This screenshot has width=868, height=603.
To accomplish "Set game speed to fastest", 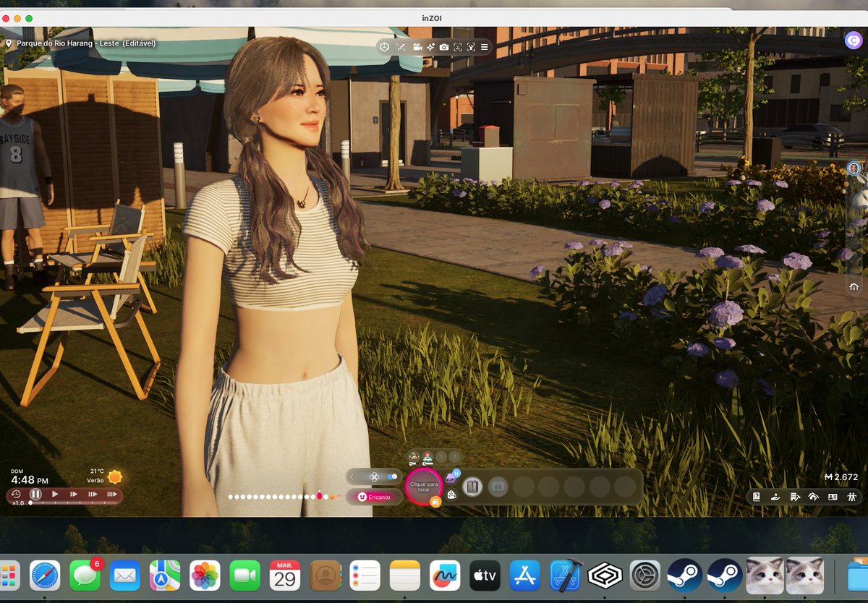I will (x=112, y=495).
